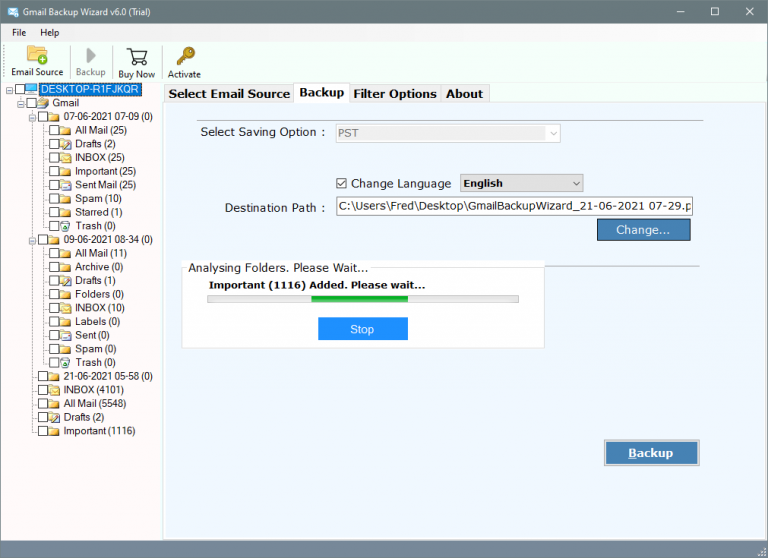Click the INBOX (4101) envelope folder icon
The image size is (768, 558).
[x=54, y=390]
